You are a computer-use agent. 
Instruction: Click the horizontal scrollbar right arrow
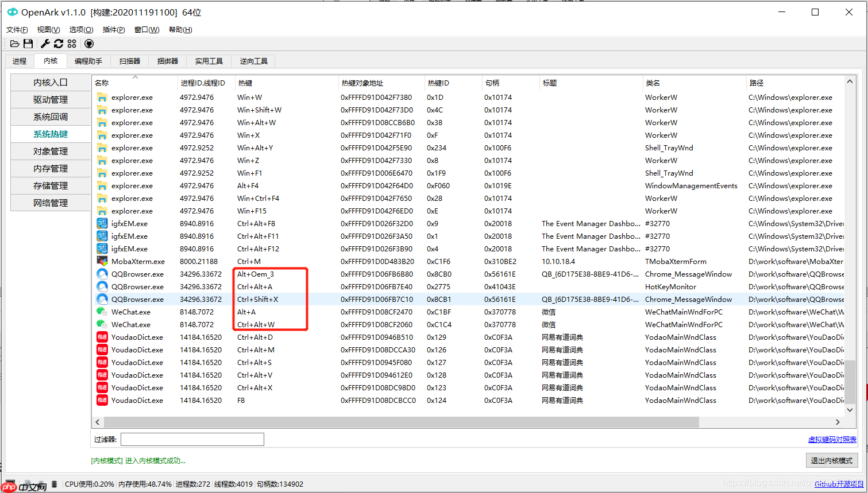pos(838,421)
